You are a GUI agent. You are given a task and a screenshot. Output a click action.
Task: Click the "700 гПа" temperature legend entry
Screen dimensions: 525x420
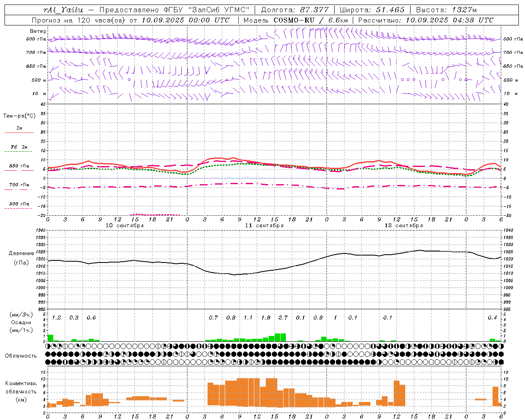pos(19,185)
